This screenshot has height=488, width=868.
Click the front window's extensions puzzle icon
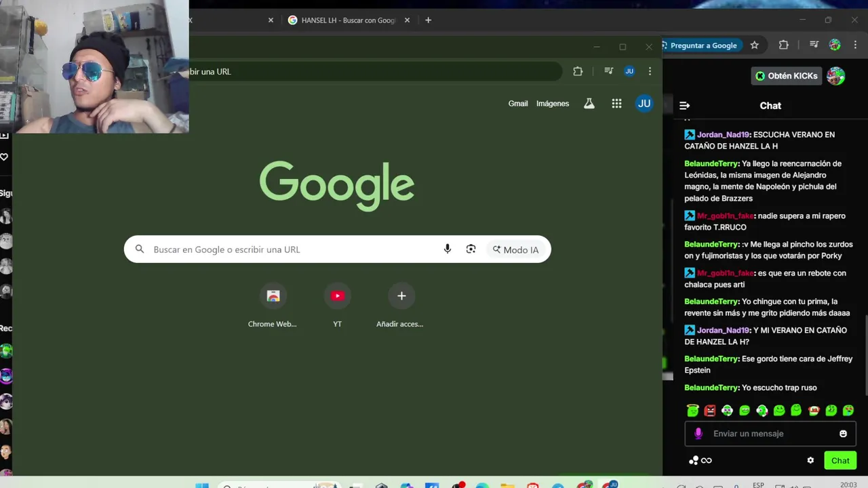coord(578,71)
